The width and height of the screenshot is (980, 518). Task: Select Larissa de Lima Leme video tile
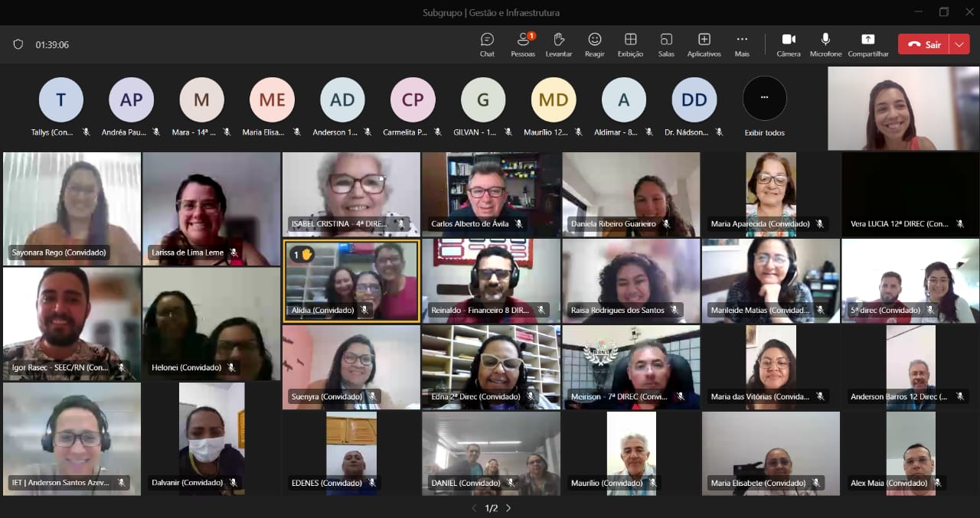211,209
